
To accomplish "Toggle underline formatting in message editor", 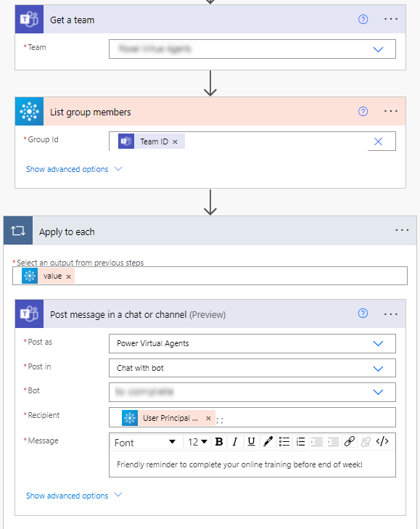I will tap(251, 442).
